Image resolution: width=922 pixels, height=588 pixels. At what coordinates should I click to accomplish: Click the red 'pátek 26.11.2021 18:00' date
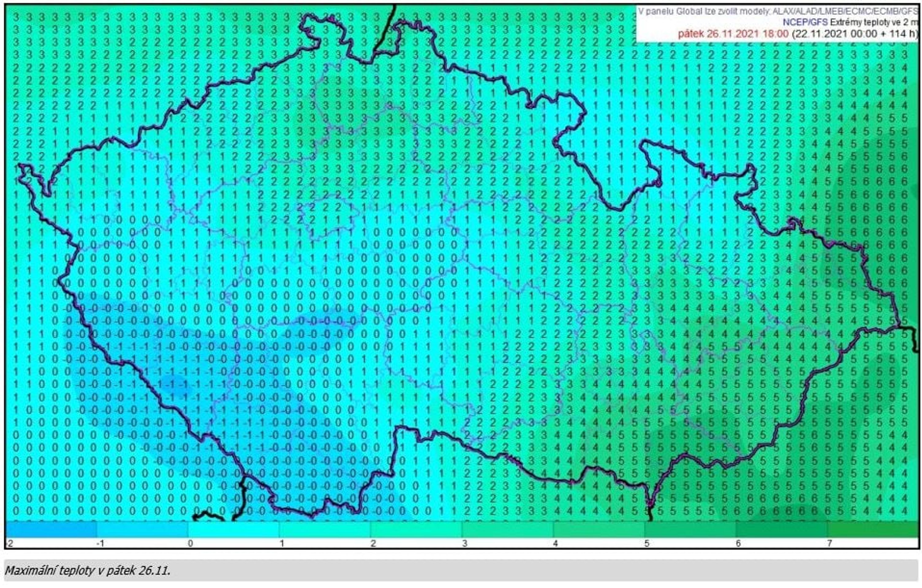coord(733,34)
